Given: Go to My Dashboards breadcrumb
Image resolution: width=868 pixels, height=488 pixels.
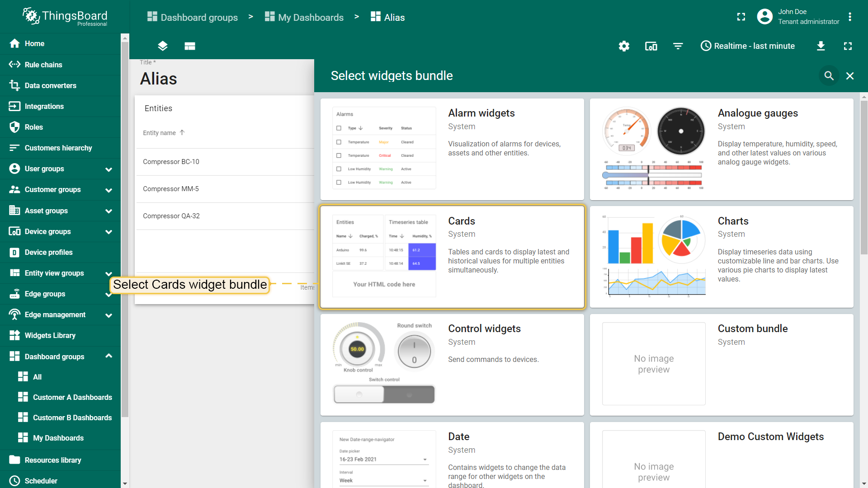Looking at the screenshot, I should tap(304, 17).
